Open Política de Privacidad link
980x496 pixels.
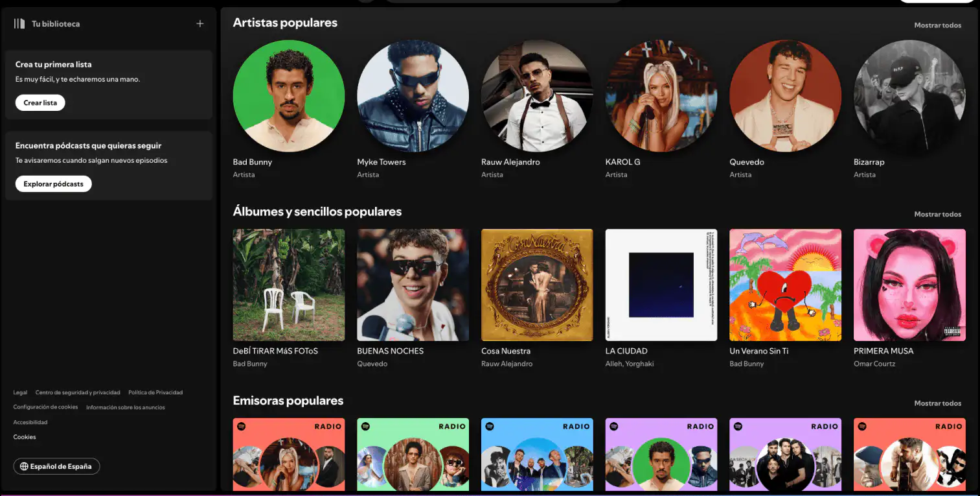155,392
